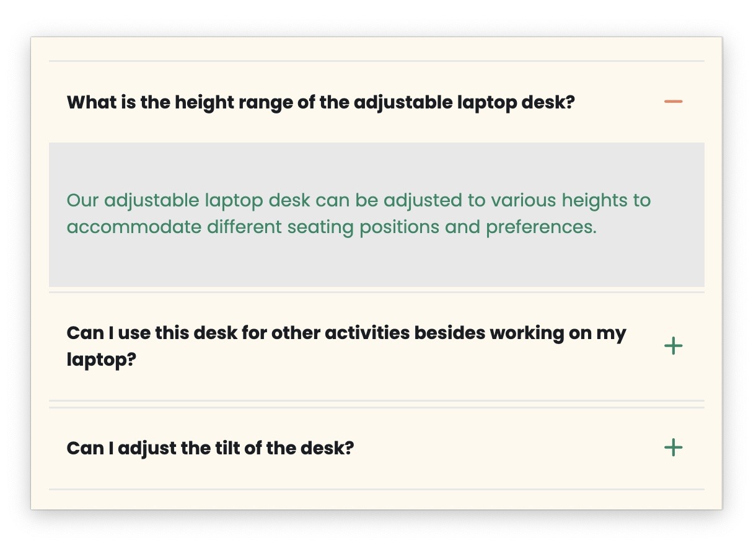The height and width of the screenshot is (543, 756).
Task: Click "What is" at the first question's start
Action: [x=101, y=102]
